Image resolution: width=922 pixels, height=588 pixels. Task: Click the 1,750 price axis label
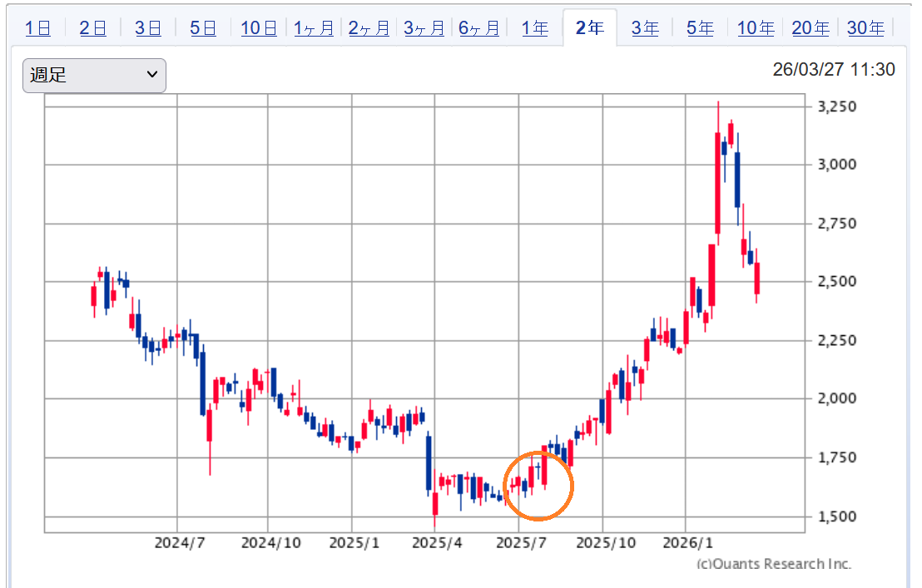pos(837,457)
